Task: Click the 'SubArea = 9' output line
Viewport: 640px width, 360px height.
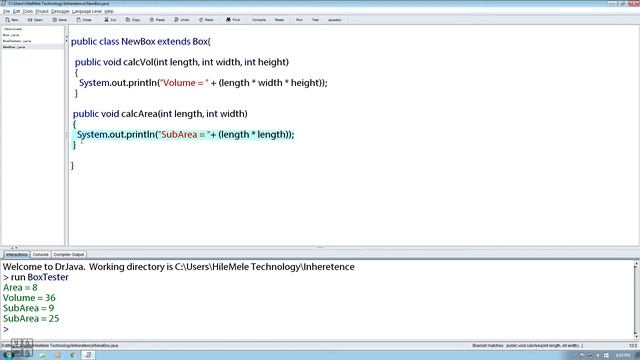Action: (x=28, y=308)
